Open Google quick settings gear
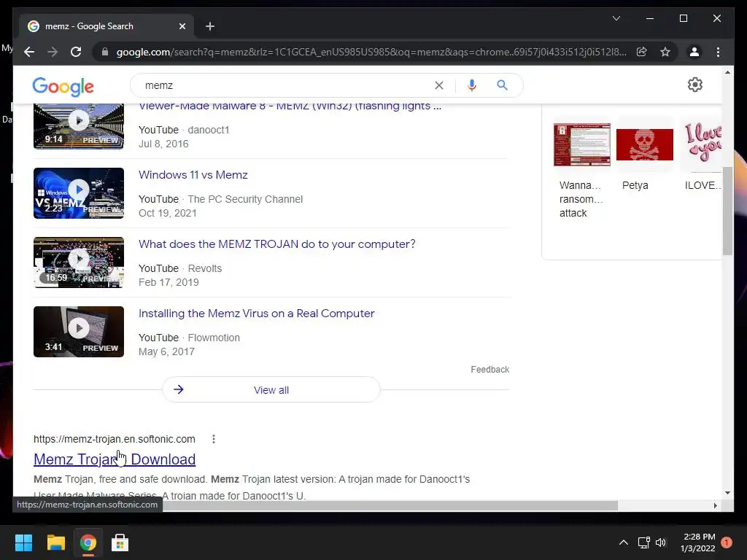 click(x=695, y=85)
